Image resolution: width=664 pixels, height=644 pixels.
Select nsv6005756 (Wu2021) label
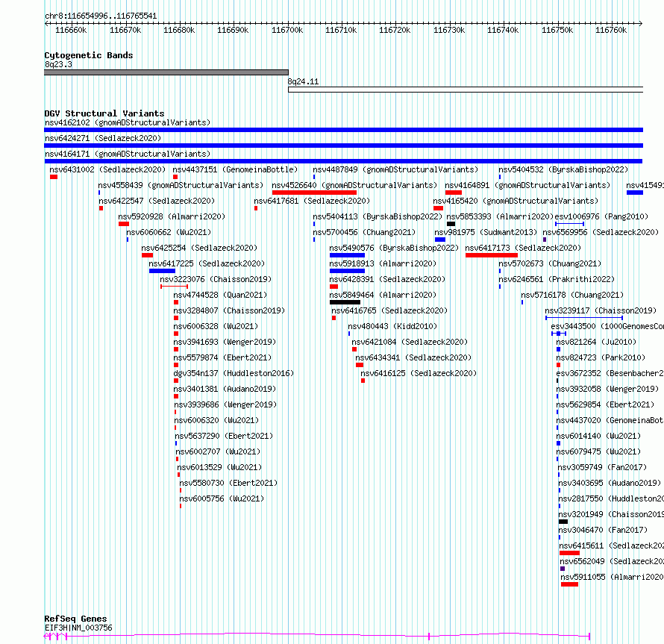point(222,498)
